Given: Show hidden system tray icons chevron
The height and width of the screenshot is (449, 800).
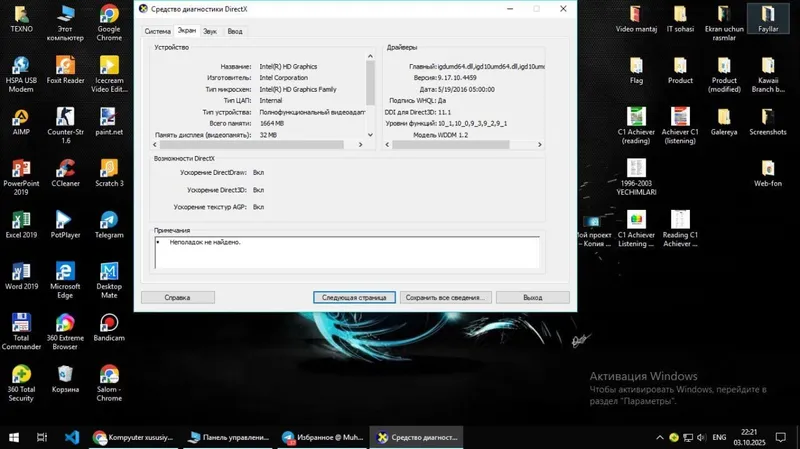Looking at the screenshot, I should click(x=660, y=437).
